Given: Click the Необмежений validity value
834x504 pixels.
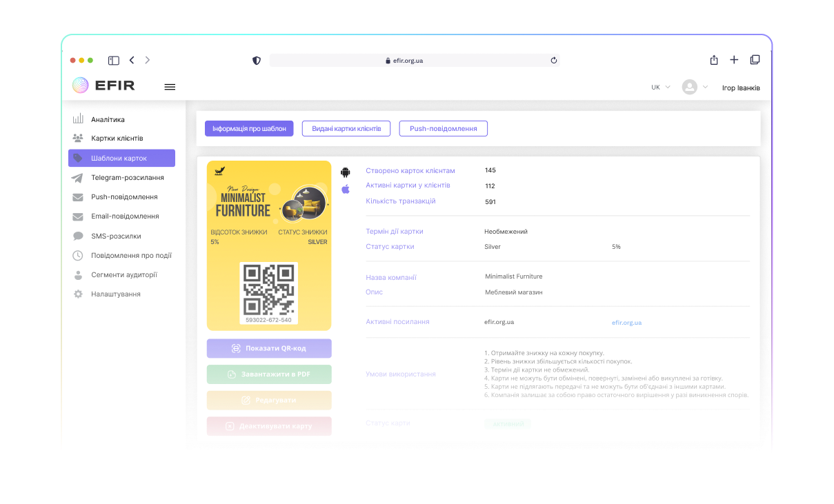Looking at the screenshot, I should click(506, 232).
